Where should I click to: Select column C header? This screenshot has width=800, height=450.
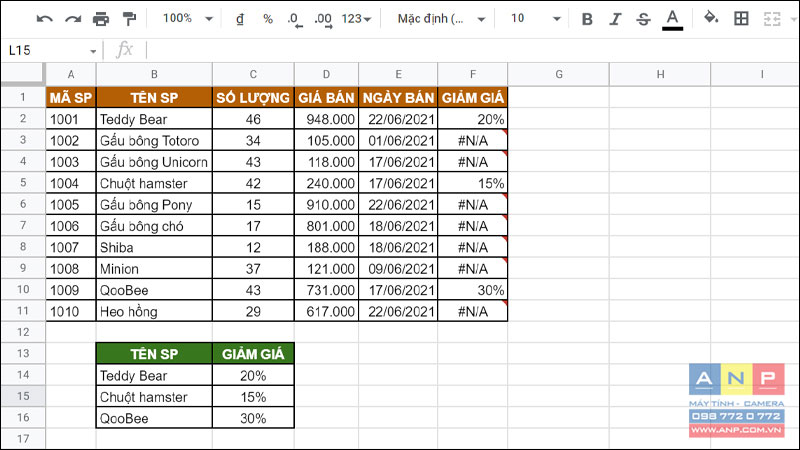[253, 74]
